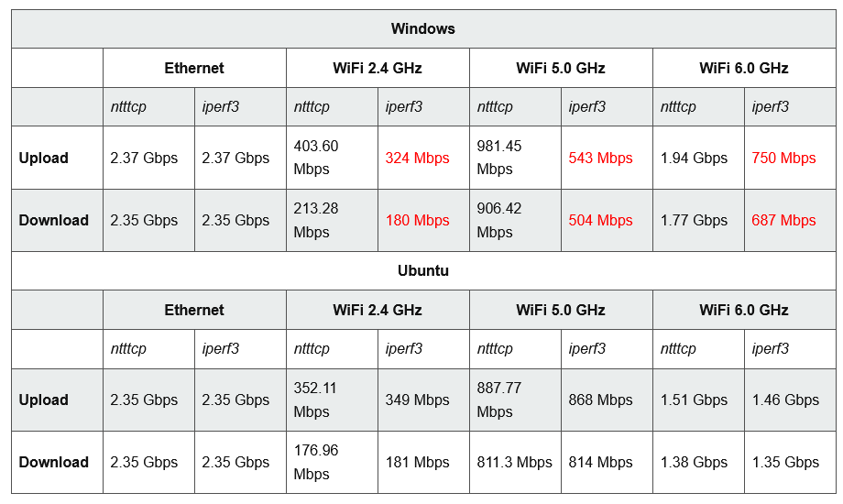Viewport: 843px width, 504px height.
Task: Select the 403.60 Mbps cell
Action: coord(316,158)
